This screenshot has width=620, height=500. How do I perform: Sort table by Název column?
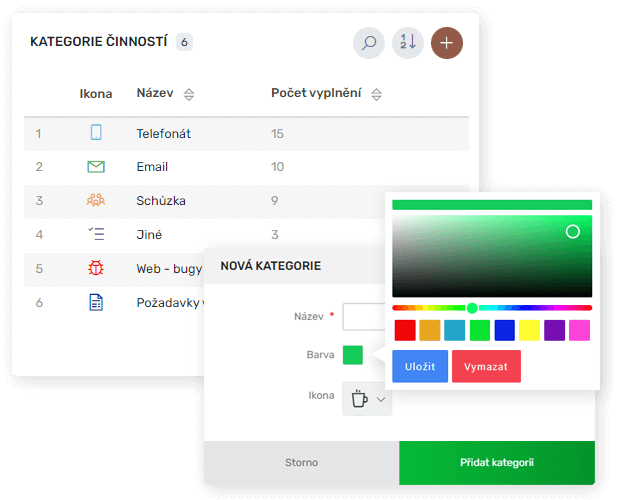click(x=189, y=95)
